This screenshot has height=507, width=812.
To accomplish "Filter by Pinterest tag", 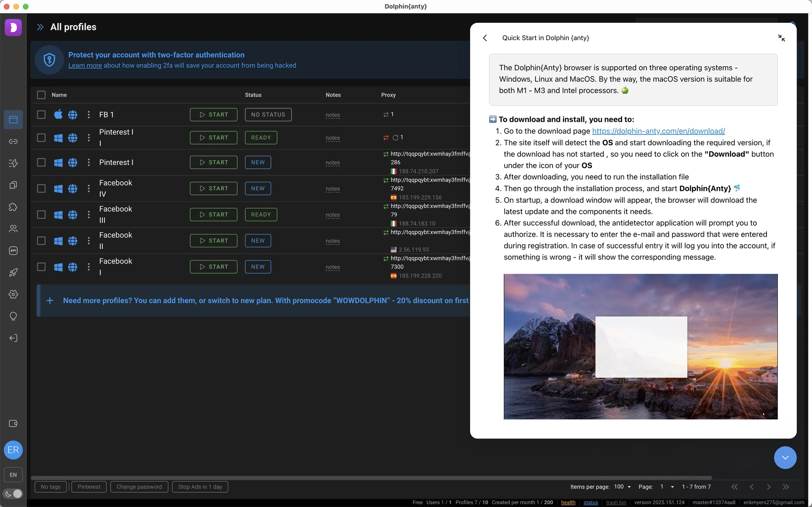I will click(x=89, y=487).
